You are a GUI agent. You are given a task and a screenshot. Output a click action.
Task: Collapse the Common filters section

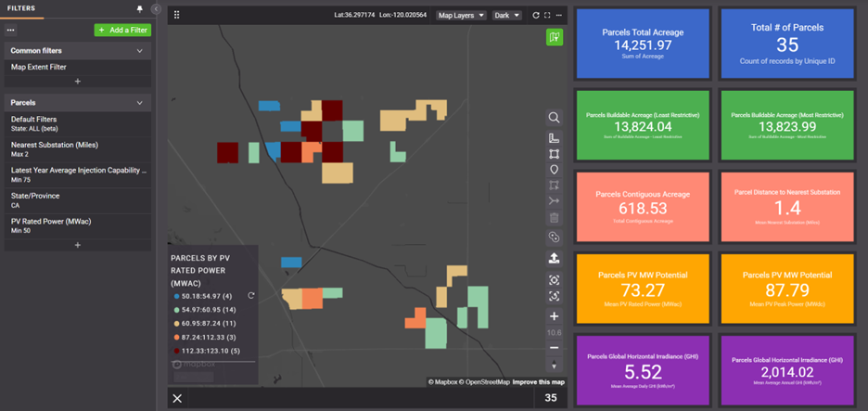point(139,50)
